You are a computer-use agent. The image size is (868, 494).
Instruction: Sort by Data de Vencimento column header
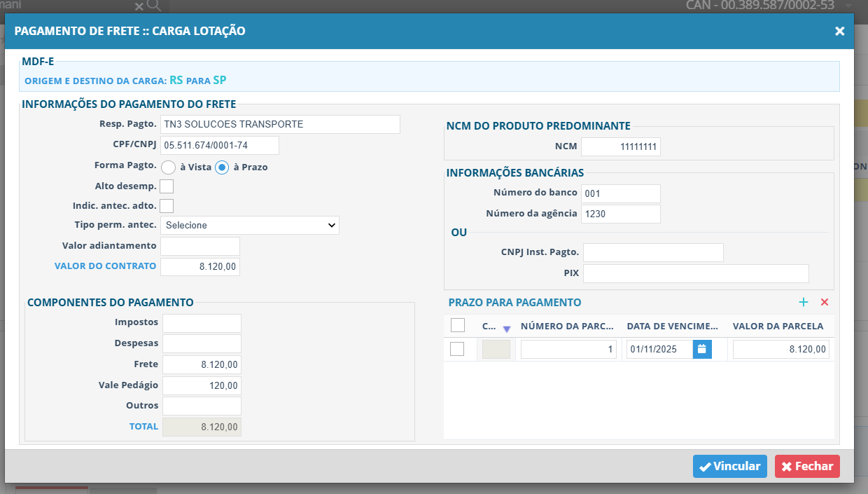pos(672,326)
